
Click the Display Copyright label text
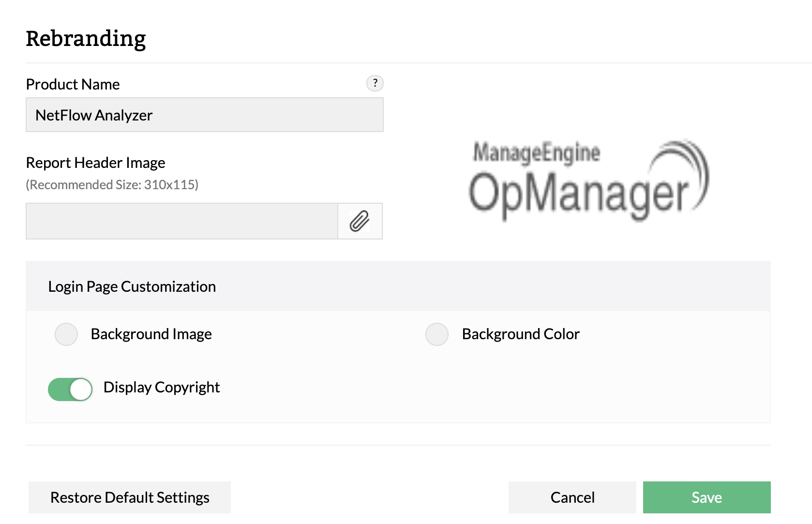[x=162, y=388]
